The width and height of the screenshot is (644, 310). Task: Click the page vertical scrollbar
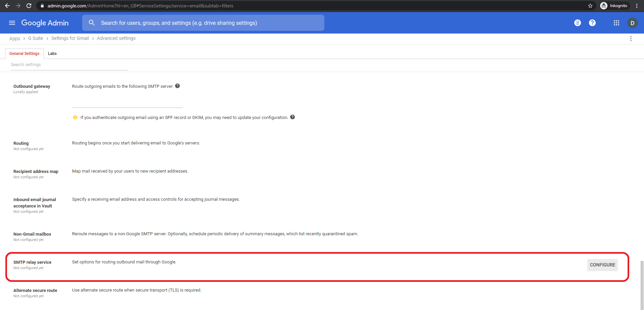642,285
